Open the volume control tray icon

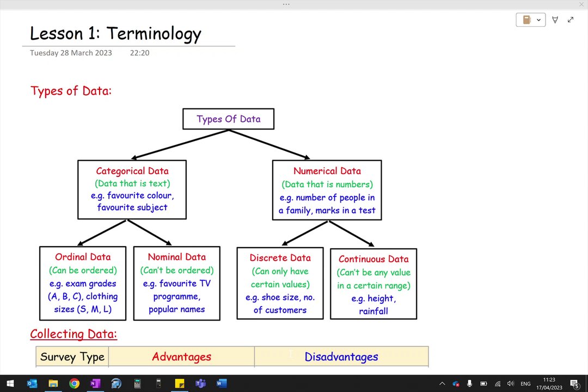pyautogui.click(x=510, y=383)
